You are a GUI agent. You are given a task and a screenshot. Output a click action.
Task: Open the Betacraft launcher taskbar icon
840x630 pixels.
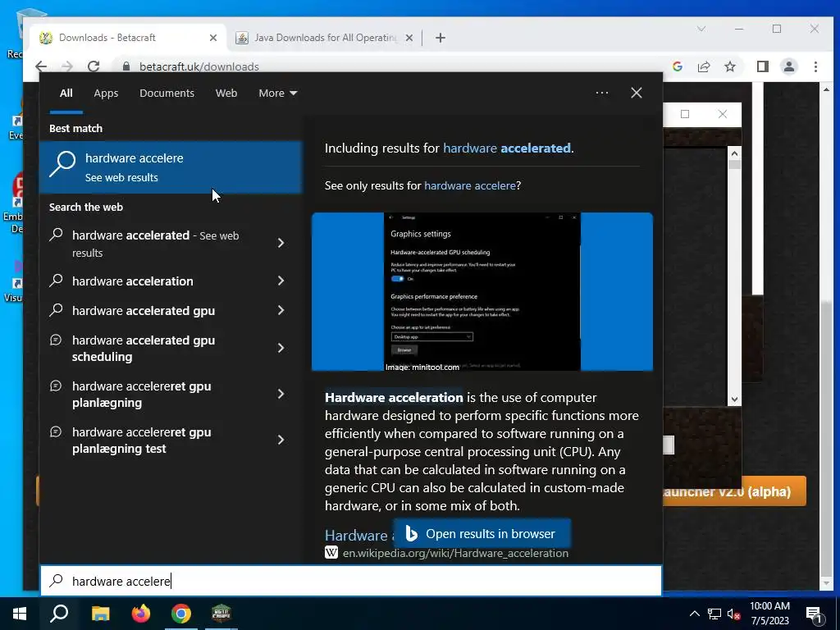click(x=221, y=614)
